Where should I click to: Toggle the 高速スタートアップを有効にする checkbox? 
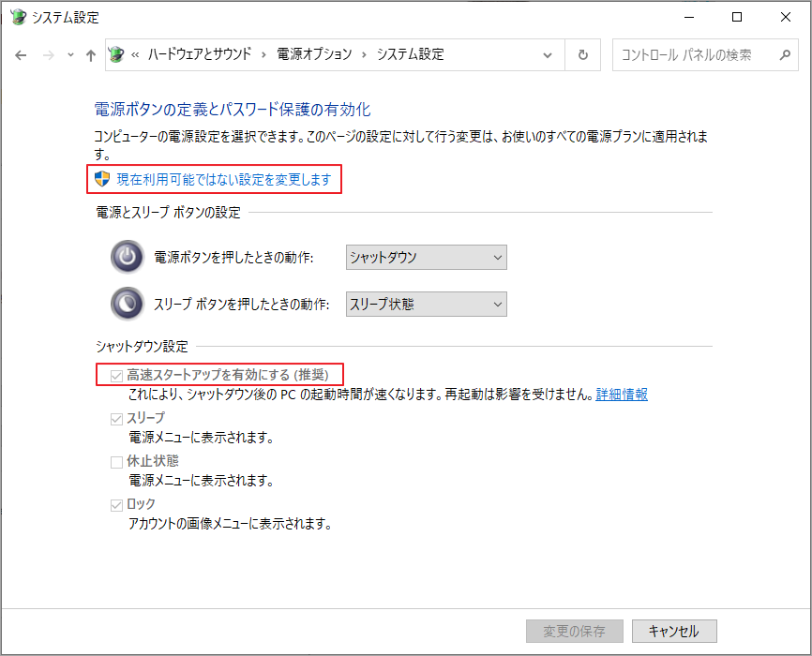coord(116,374)
